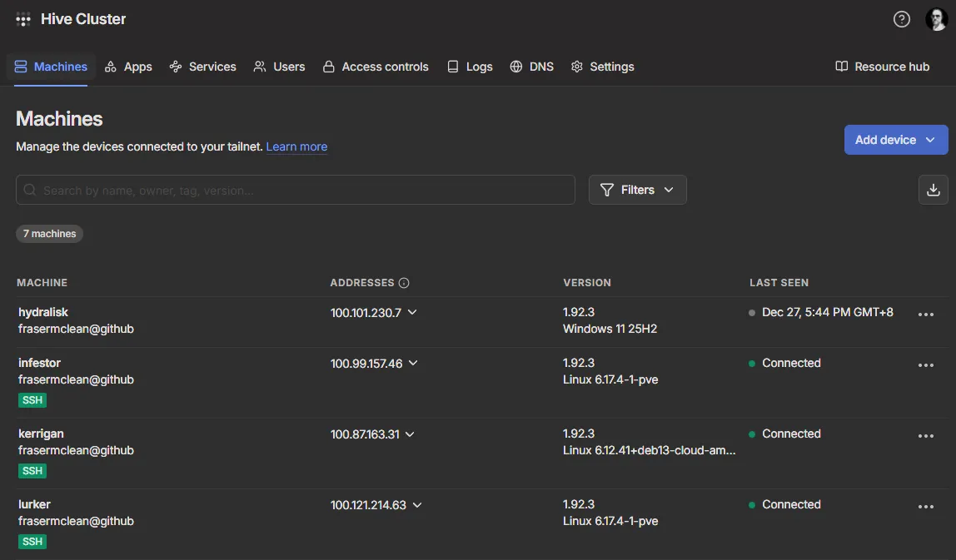The width and height of the screenshot is (956, 560).
Task: Go to the DNS tab
Action: pos(532,67)
